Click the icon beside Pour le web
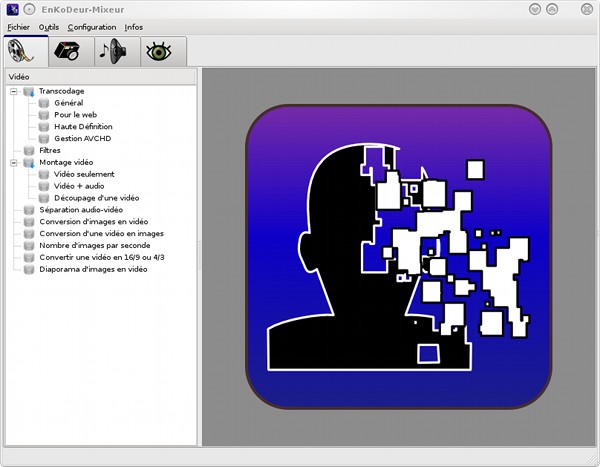Viewport: 600px width, 467px height. click(44, 115)
